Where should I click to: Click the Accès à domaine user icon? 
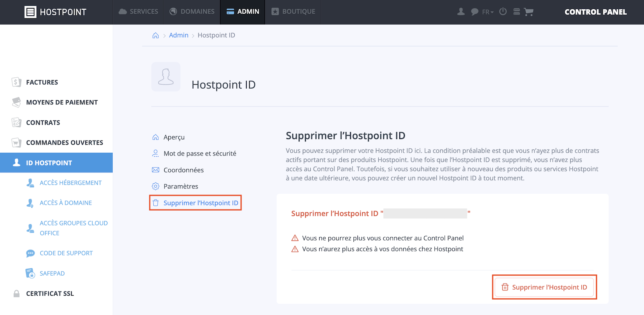tap(30, 203)
